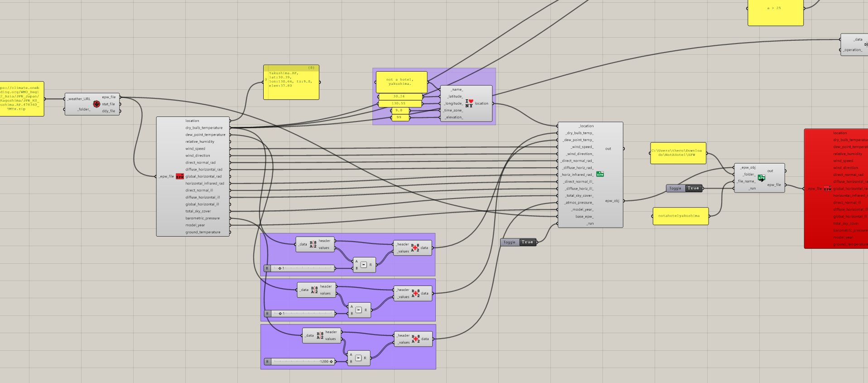Click the 'not a hotel, yakushima.' name panel

click(401, 82)
